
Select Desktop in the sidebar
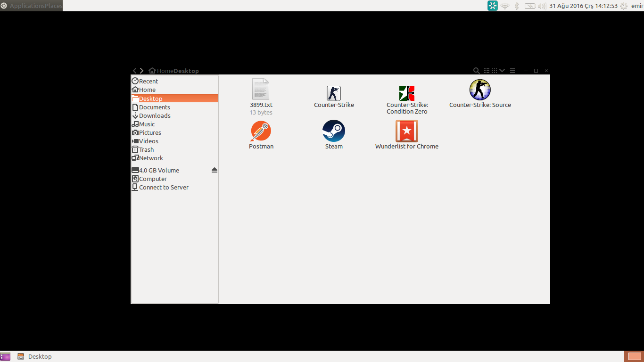(x=174, y=99)
